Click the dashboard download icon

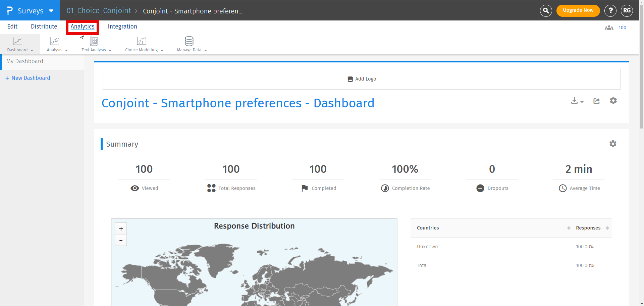(x=575, y=101)
